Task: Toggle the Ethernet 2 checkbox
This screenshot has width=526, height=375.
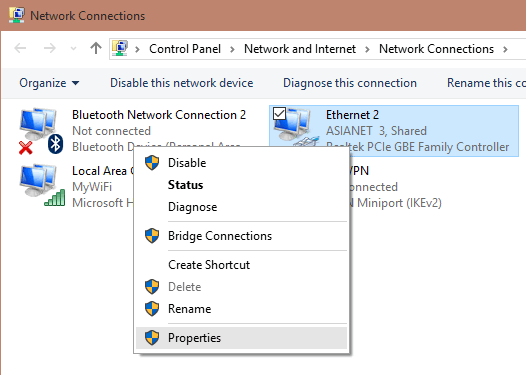Action: click(x=279, y=113)
